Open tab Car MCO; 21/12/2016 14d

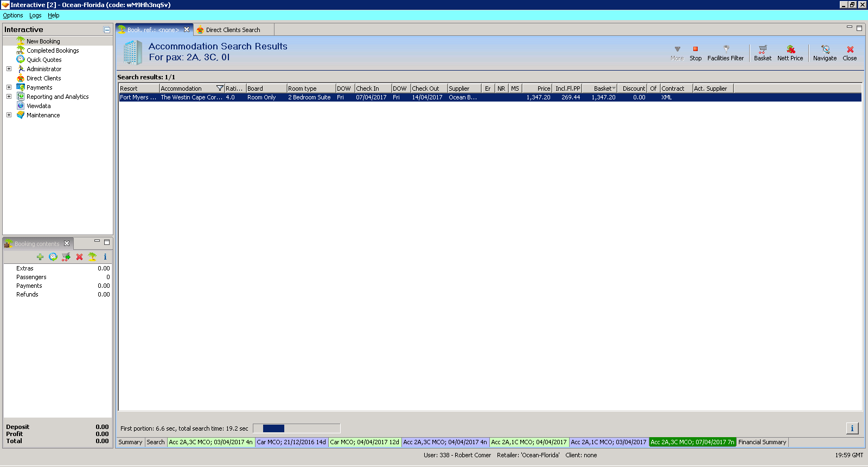point(291,442)
